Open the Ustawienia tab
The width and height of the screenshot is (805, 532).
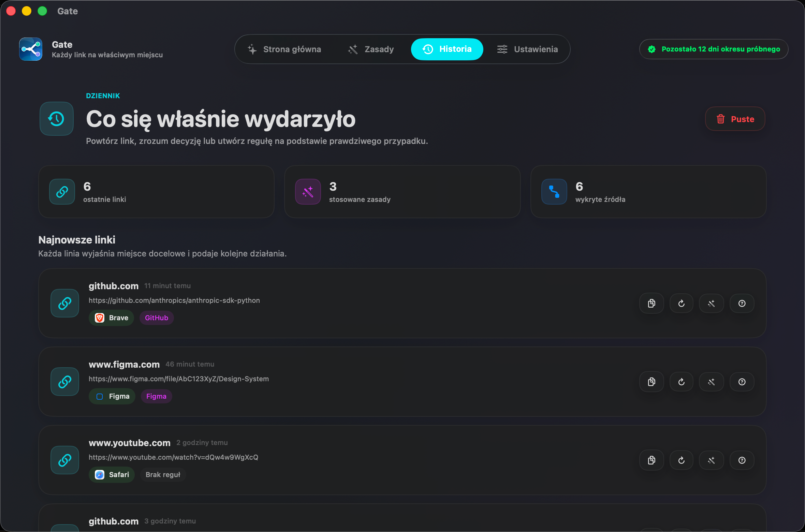point(527,49)
